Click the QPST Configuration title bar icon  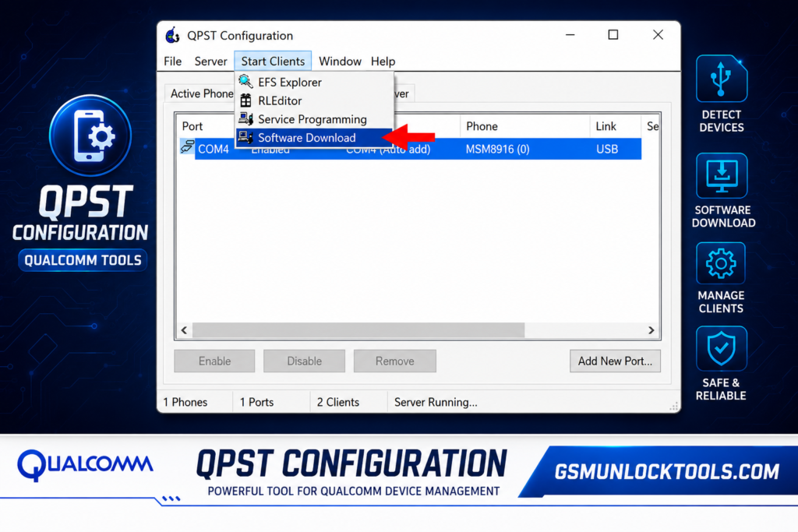coord(173,35)
